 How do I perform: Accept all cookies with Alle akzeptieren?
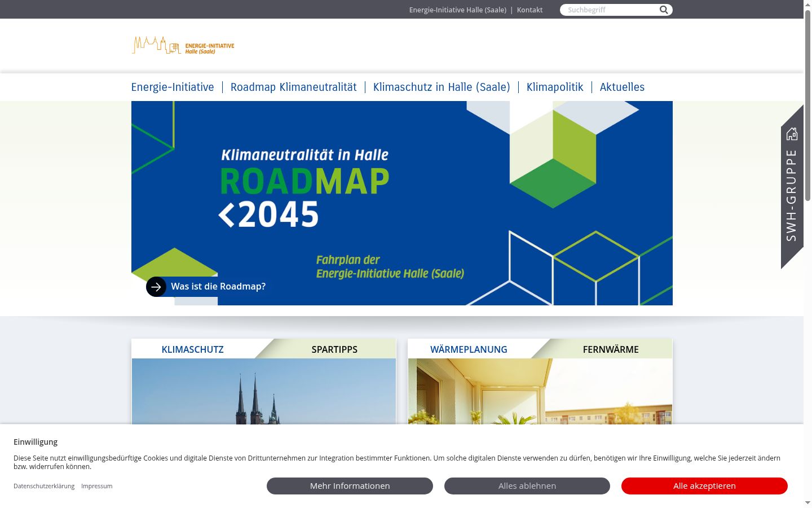[704, 486]
